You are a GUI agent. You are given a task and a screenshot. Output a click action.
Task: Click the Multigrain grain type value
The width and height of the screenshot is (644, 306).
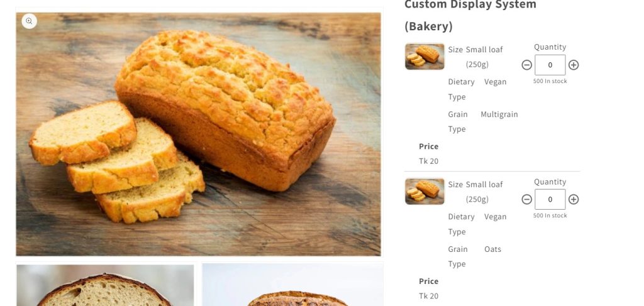499,115
